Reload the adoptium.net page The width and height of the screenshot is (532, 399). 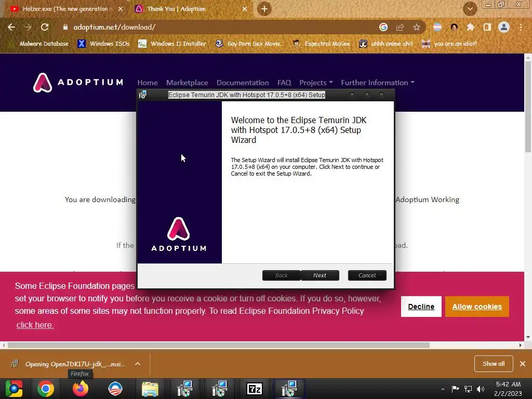(45, 27)
